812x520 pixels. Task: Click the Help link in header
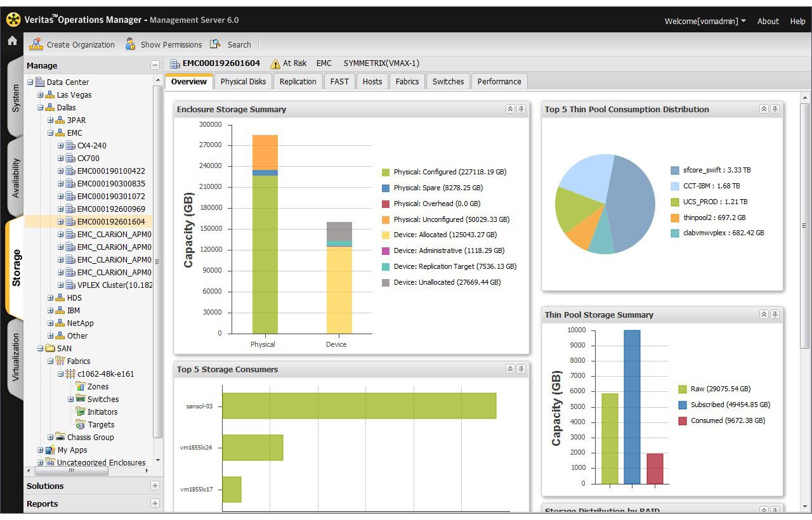pyautogui.click(x=797, y=21)
